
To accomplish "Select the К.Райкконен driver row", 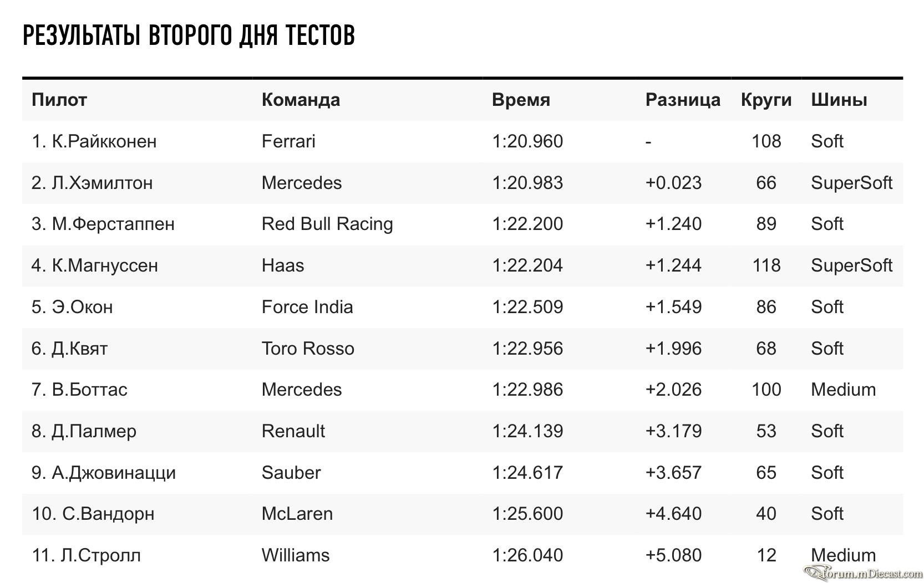I will point(463,141).
